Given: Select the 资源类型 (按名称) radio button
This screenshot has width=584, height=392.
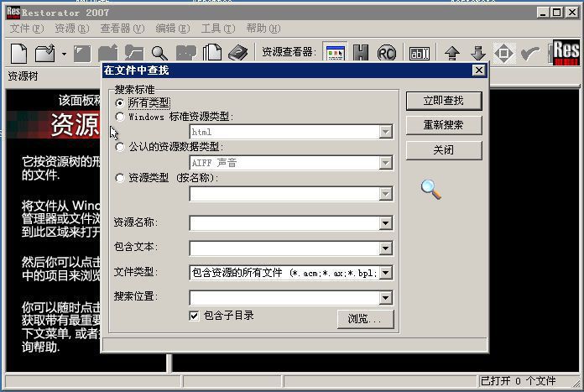Looking at the screenshot, I should pos(120,178).
